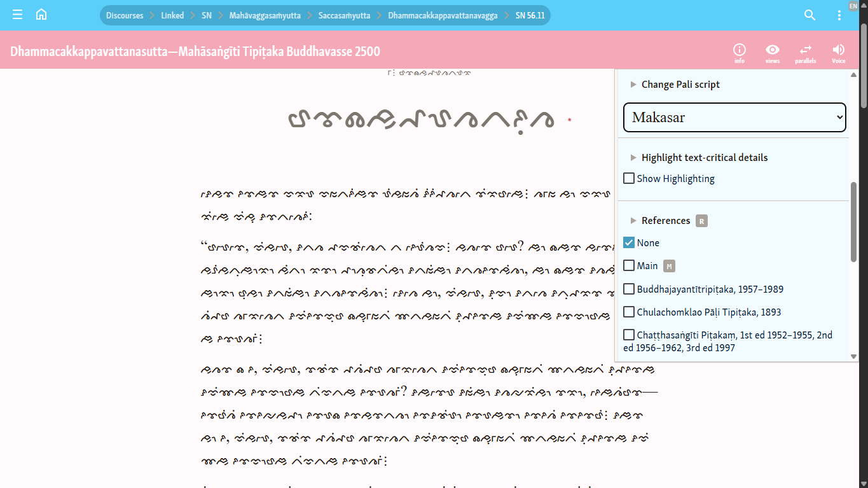
Task: Expand Change Pali script details
Action: click(x=633, y=85)
